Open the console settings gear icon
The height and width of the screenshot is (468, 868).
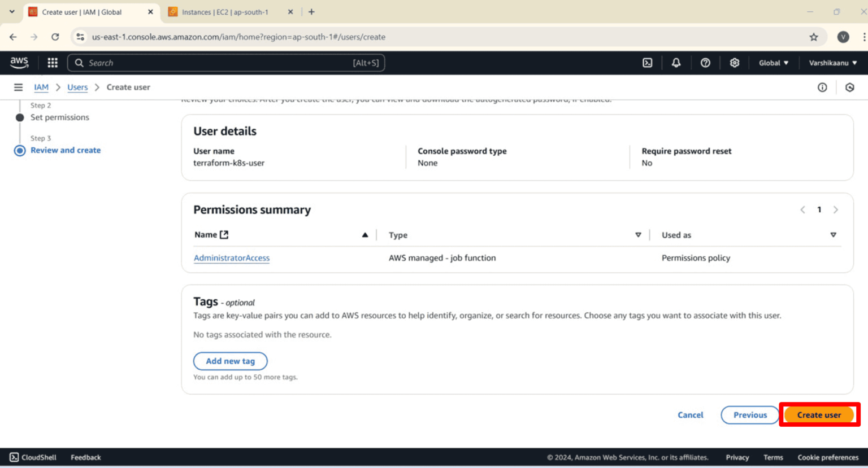click(x=735, y=63)
